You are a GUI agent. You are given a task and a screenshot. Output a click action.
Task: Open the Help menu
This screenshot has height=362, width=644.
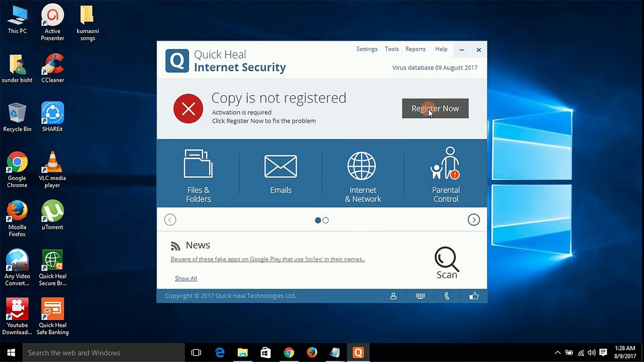[x=441, y=49]
